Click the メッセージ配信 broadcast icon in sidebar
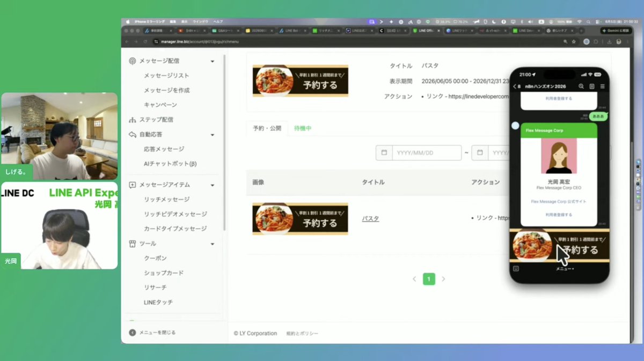 [x=133, y=61]
